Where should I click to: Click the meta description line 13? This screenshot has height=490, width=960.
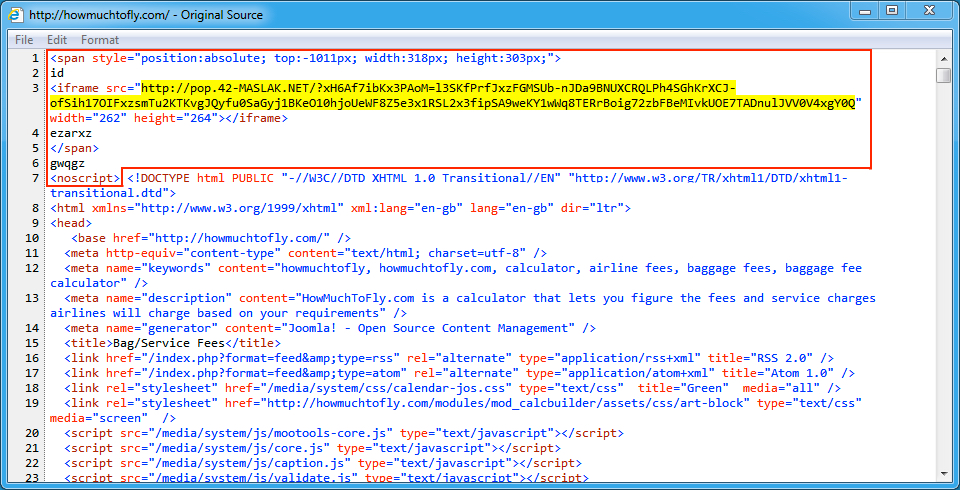click(x=463, y=306)
